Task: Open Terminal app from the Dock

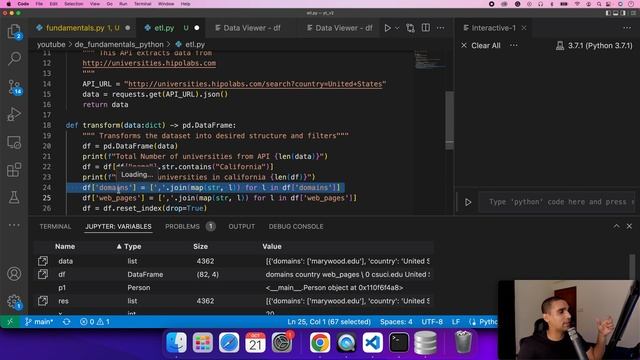Action: pyautogui.click(x=399, y=342)
